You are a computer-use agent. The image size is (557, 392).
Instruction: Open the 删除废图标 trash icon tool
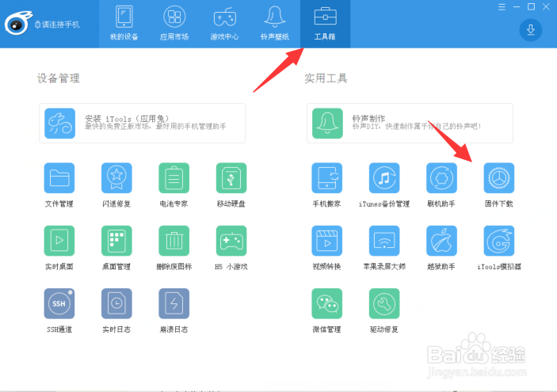click(x=174, y=241)
